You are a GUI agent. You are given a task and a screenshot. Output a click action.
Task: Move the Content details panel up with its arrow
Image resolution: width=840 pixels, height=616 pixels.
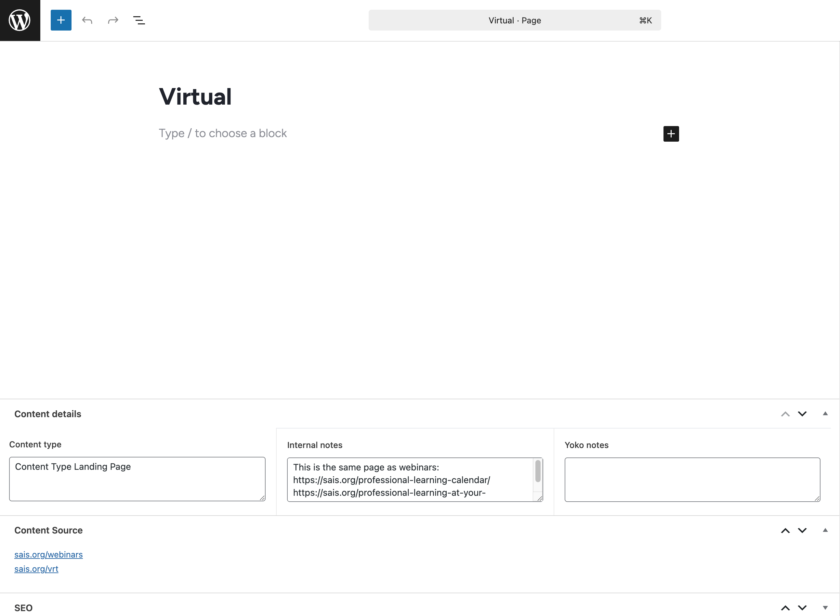785,414
